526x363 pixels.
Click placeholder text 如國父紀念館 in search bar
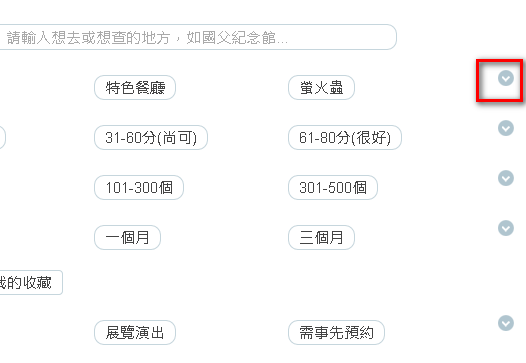231,38
